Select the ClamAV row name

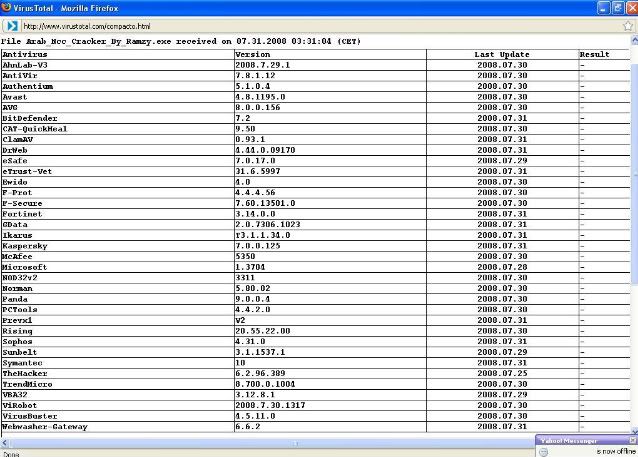coord(17,140)
